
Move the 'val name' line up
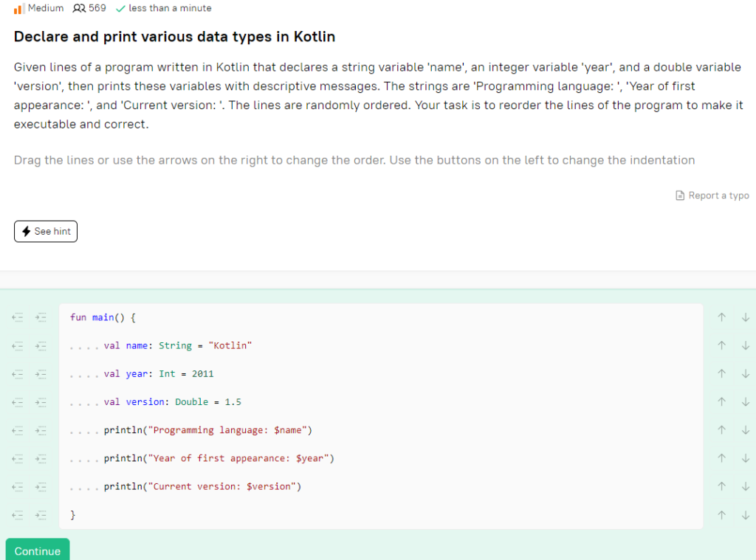tap(721, 345)
